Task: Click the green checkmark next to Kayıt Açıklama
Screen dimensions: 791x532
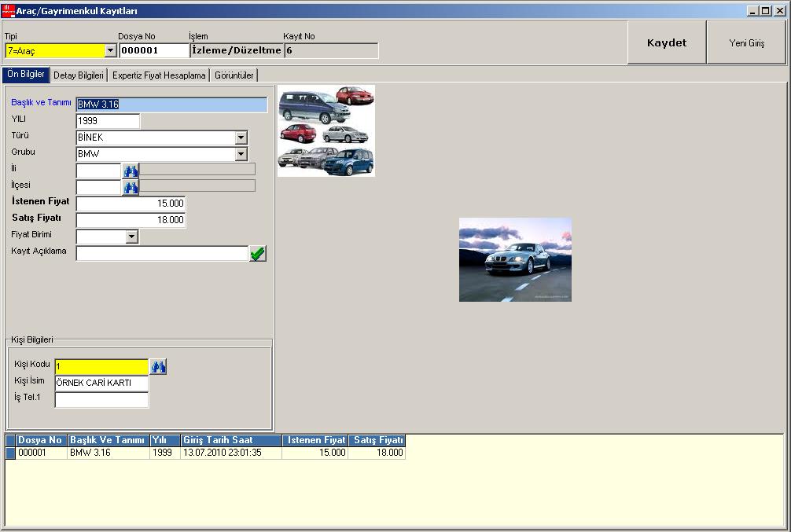Action: (257, 254)
